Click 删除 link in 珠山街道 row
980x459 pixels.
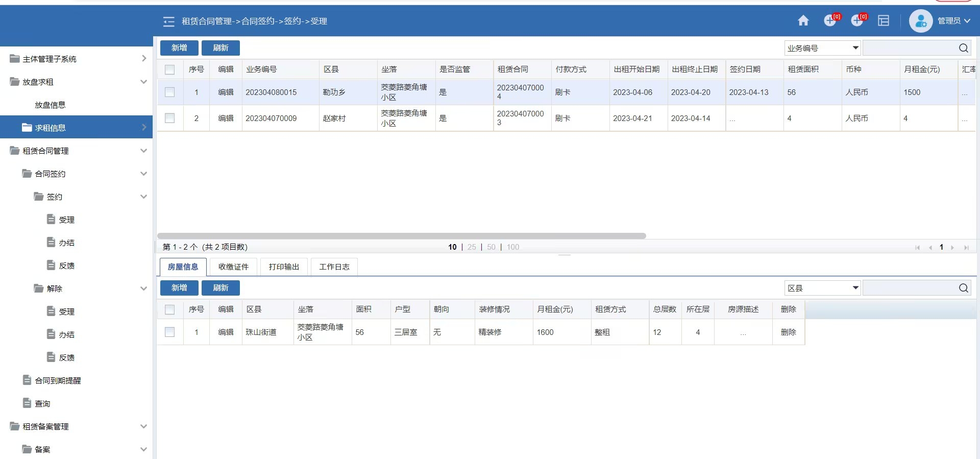point(788,332)
